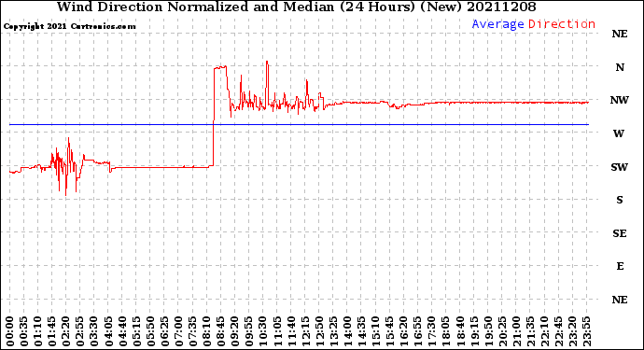644x350 pixels.
Task: Click the 09:20 time axis label
Action: click(x=235, y=331)
